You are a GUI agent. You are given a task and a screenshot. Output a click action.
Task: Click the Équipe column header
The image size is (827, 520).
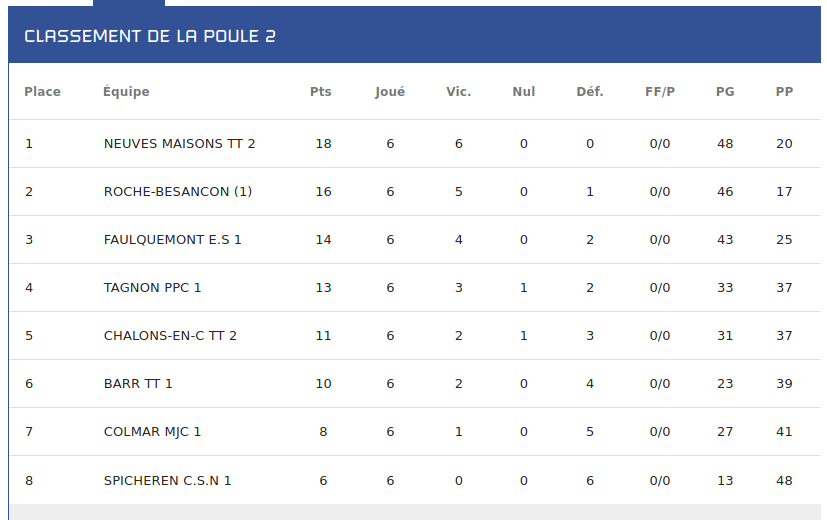point(126,91)
